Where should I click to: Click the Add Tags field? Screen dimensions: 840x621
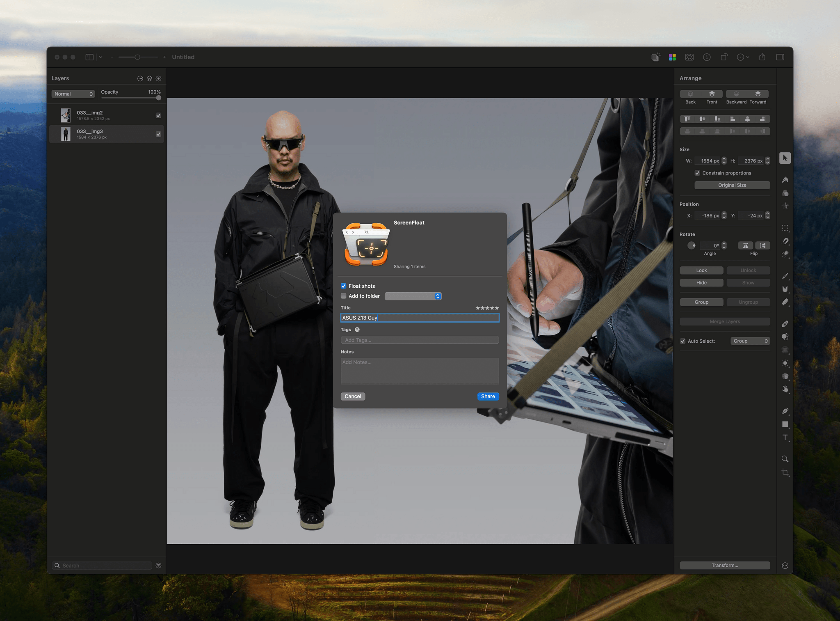point(420,340)
